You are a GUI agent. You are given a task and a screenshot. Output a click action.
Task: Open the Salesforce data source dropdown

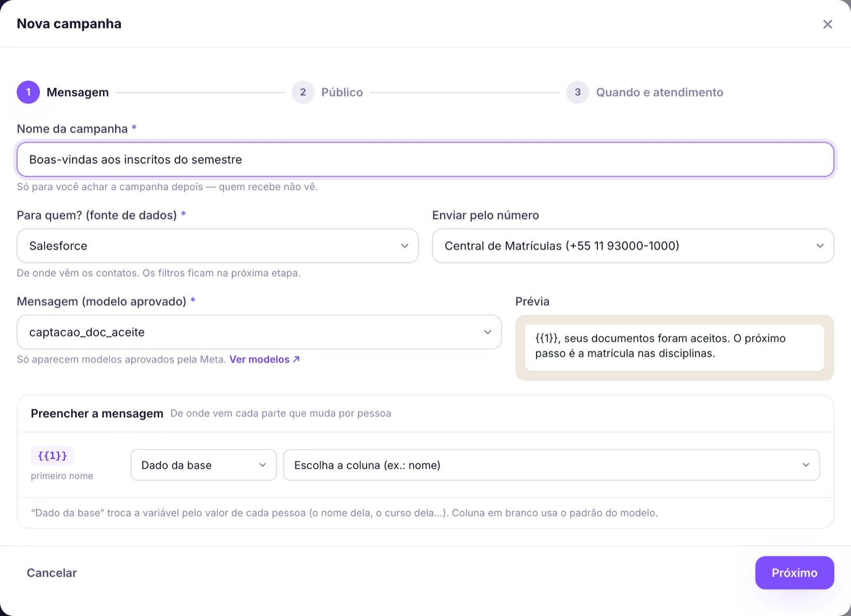(218, 246)
